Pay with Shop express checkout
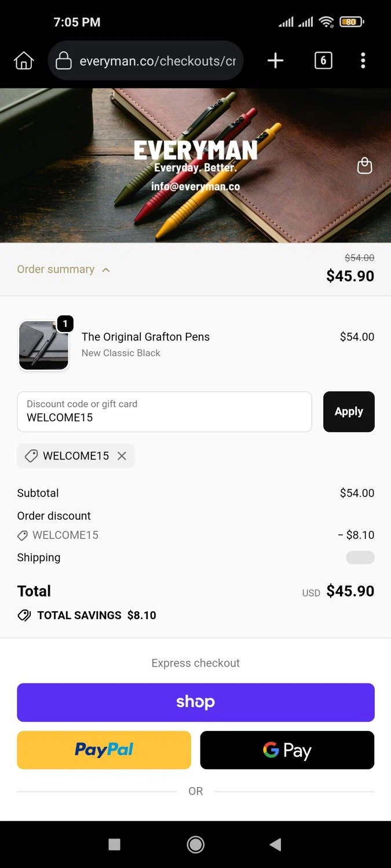391x868 pixels. click(196, 702)
